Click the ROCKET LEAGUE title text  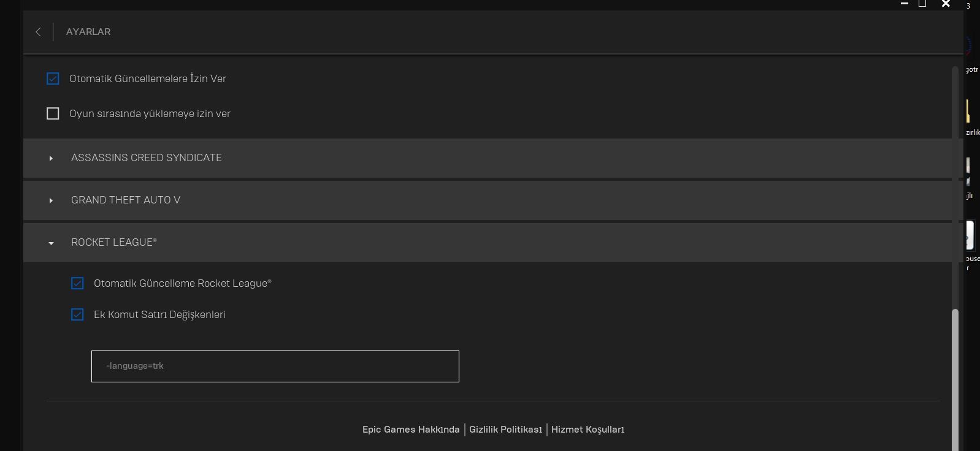[114, 242]
